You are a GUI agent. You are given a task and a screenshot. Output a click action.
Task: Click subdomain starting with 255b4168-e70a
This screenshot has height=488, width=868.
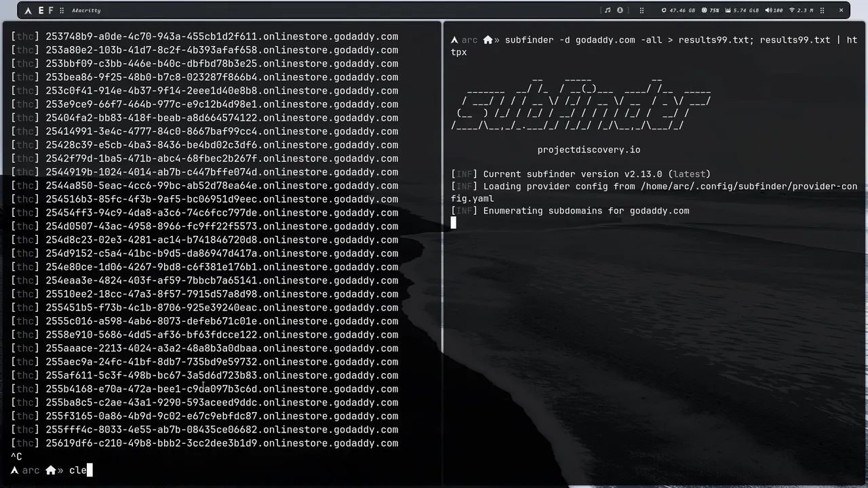[x=222, y=389]
